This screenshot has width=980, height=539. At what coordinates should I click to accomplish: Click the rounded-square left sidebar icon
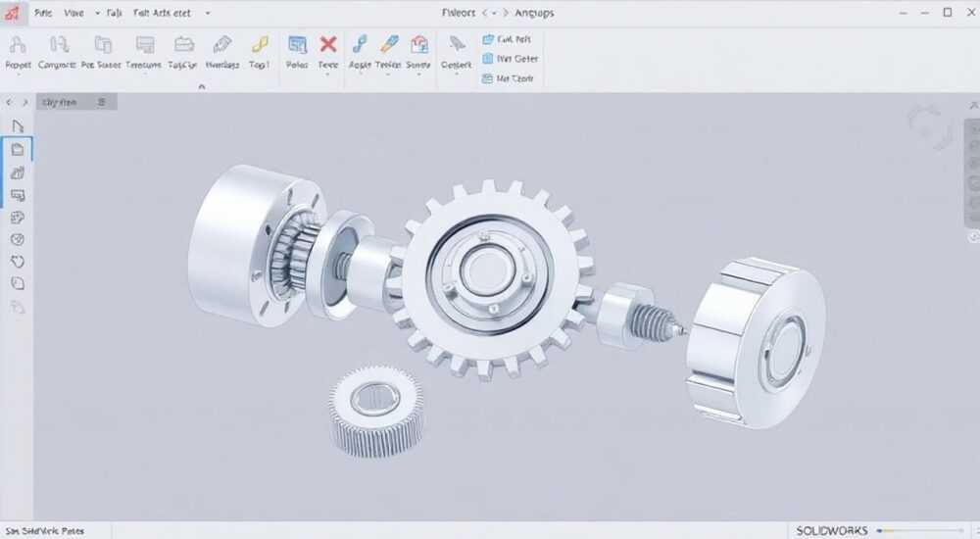click(18, 284)
